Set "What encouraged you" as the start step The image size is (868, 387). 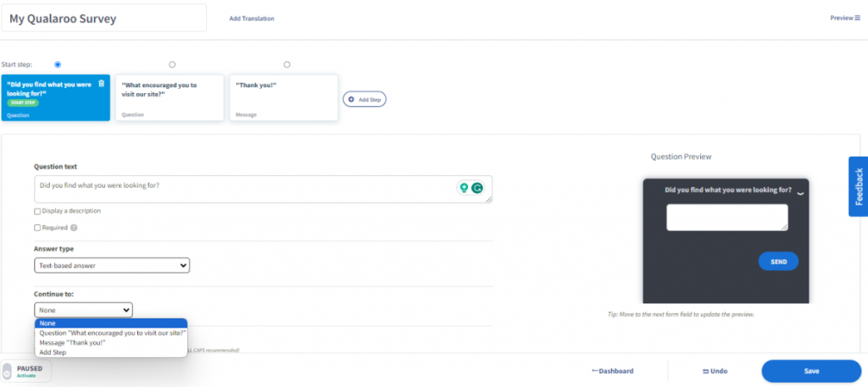point(172,64)
